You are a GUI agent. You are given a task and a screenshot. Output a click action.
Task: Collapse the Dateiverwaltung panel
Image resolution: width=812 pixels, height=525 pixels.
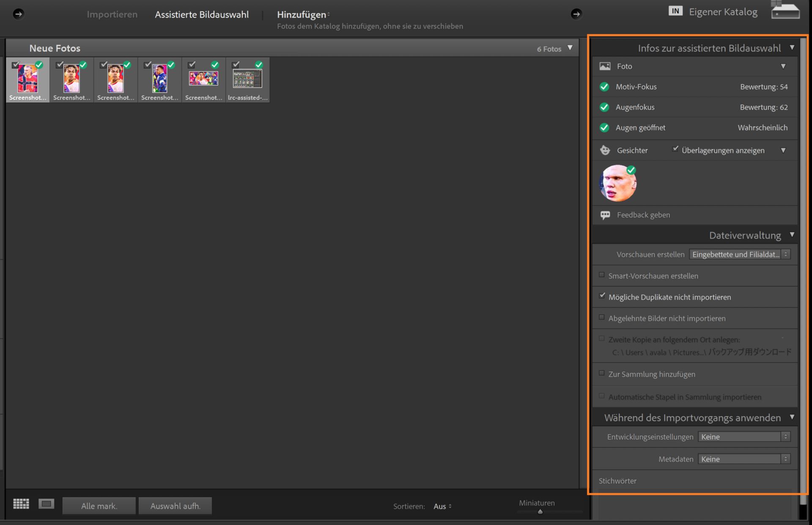[x=792, y=234]
